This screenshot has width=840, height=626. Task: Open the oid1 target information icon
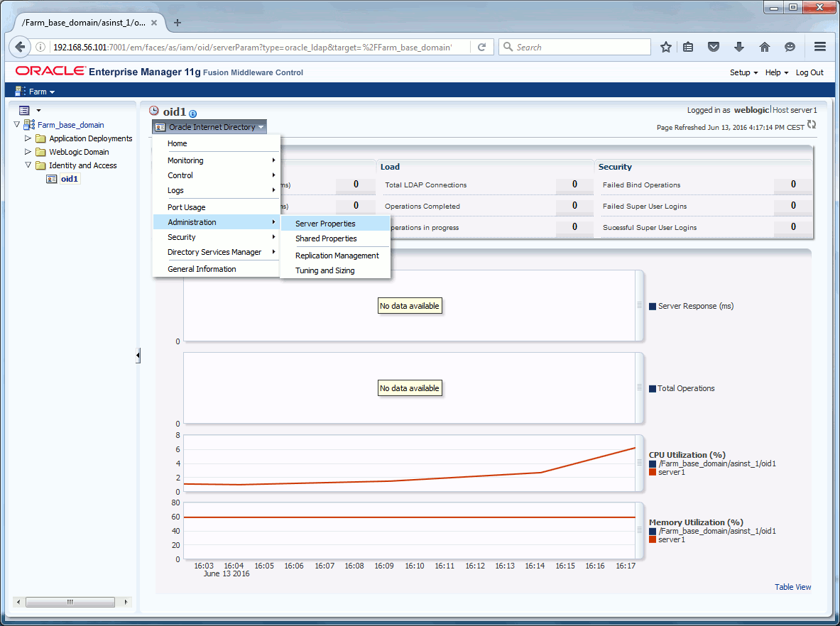[x=193, y=114]
